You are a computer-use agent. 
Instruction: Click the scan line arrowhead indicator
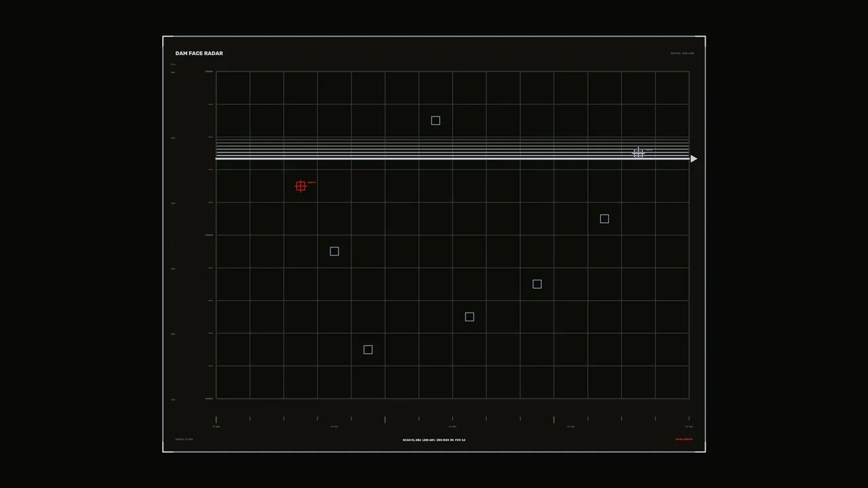pos(694,159)
